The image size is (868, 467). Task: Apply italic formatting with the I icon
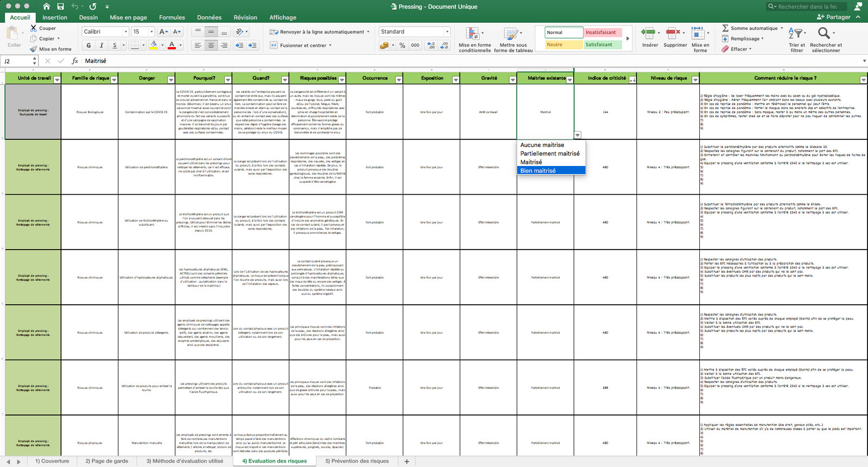(101, 46)
